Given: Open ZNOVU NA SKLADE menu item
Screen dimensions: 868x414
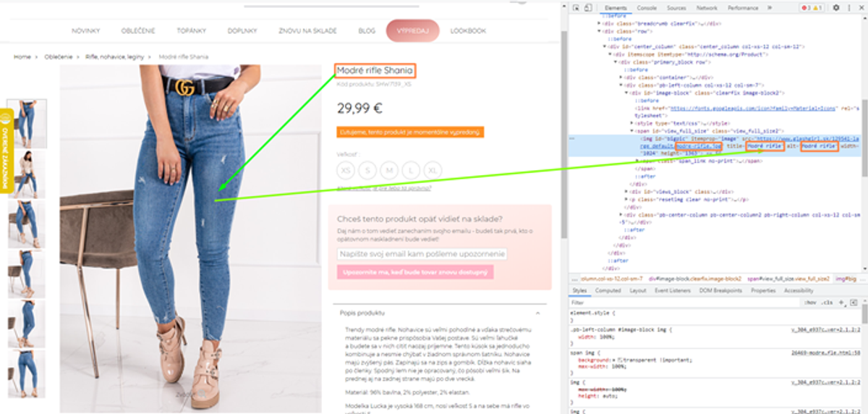Looking at the screenshot, I should [x=307, y=31].
